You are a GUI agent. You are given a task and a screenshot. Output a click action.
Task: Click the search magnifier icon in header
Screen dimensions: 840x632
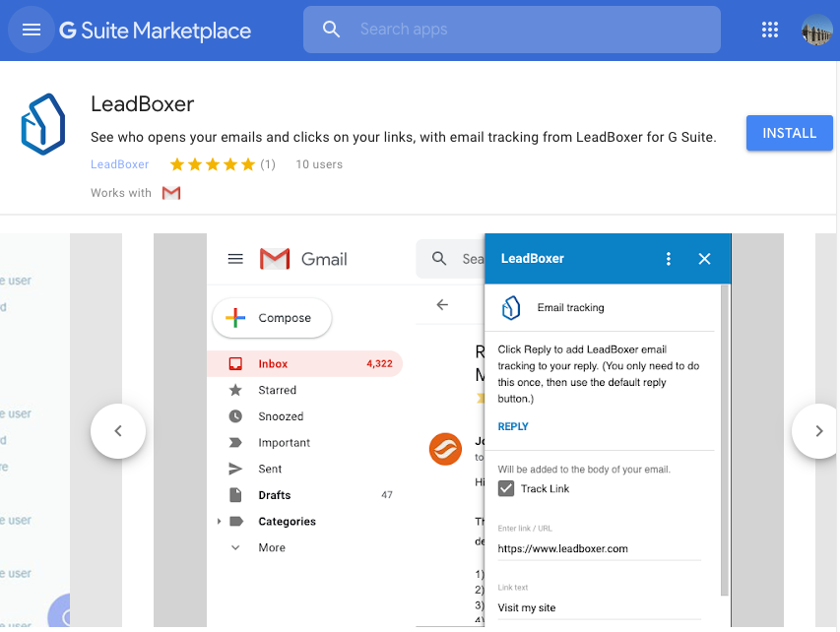(331, 30)
